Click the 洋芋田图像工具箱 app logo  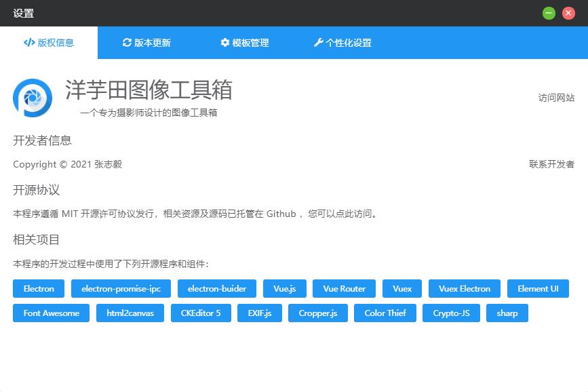33,98
